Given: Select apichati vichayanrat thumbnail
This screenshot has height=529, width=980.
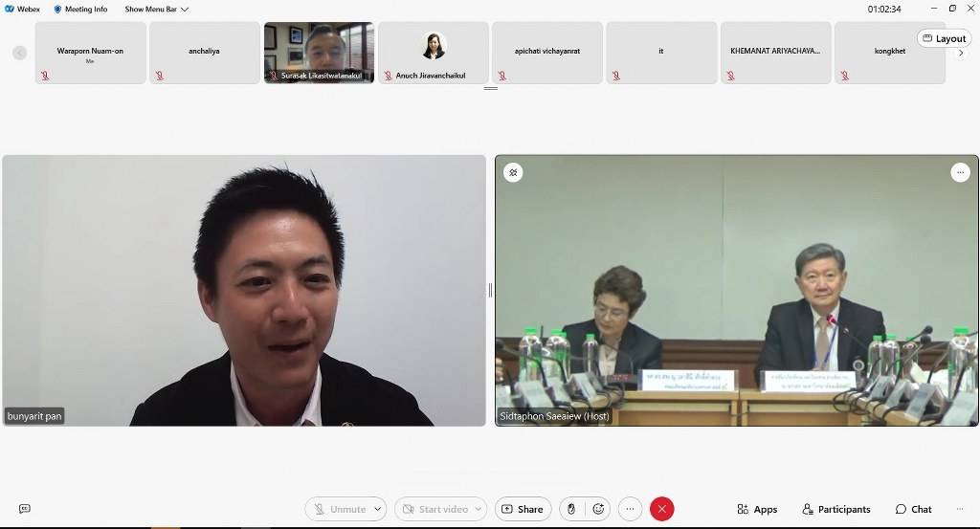Looking at the screenshot, I should pos(547,53).
